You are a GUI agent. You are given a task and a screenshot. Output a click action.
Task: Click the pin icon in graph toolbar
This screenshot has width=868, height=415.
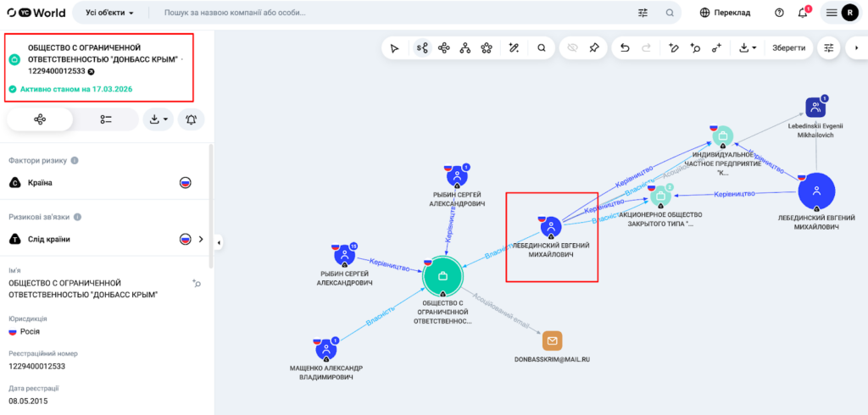pos(594,48)
